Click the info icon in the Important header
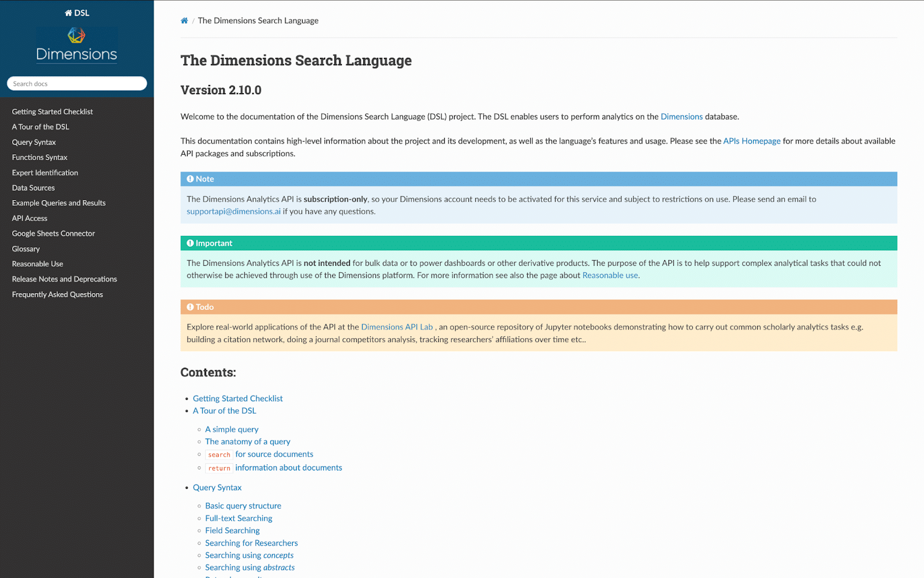Screen dimensions: 924x578 click(x=190, y=243)
